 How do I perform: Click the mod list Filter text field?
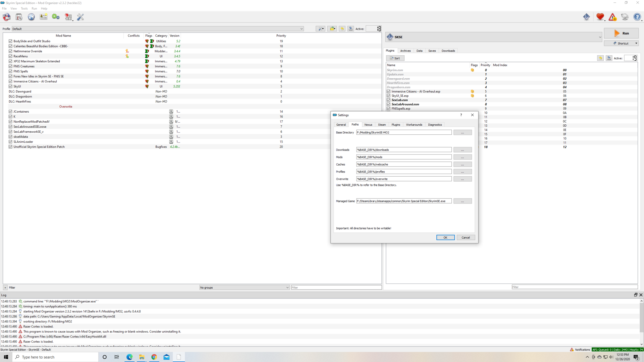tap(336, 288)
